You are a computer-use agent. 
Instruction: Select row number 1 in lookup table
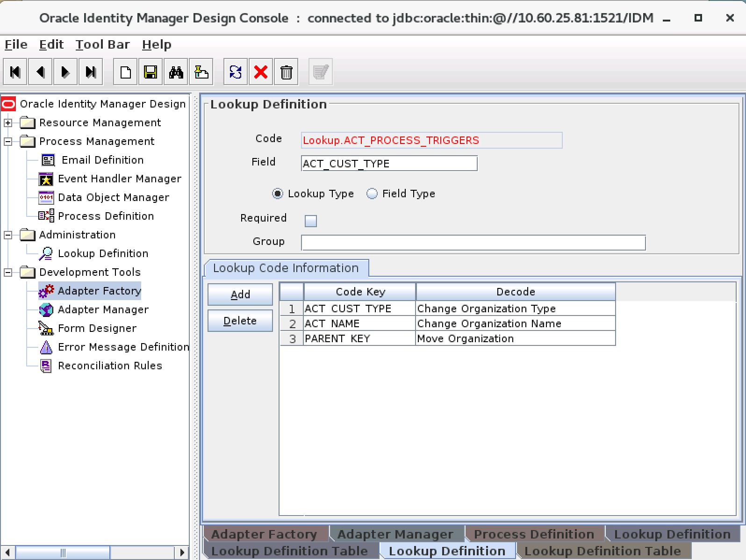(292, 309)
